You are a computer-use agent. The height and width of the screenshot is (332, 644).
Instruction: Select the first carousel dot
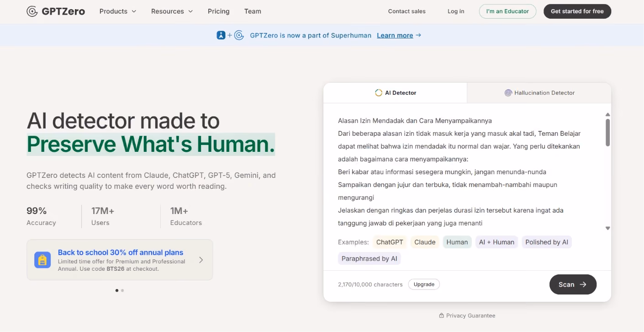pyautogui.click(x=117, y=290)
